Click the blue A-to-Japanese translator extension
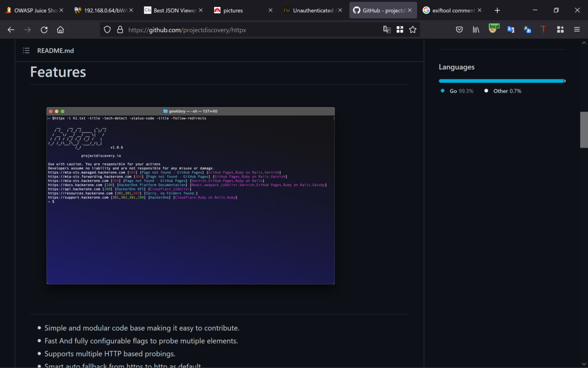Screen dimensions: 588x368 coord(527,30)
